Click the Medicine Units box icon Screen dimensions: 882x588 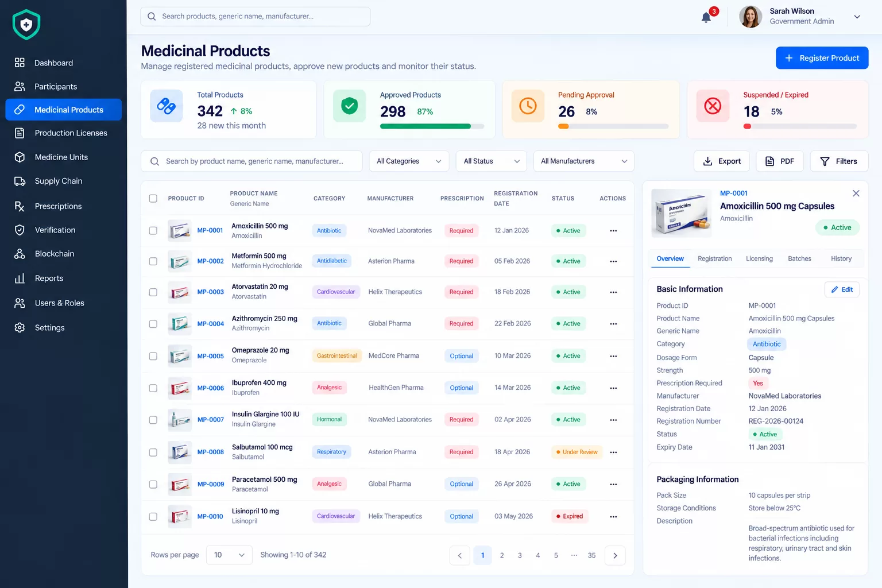[20, 157]
